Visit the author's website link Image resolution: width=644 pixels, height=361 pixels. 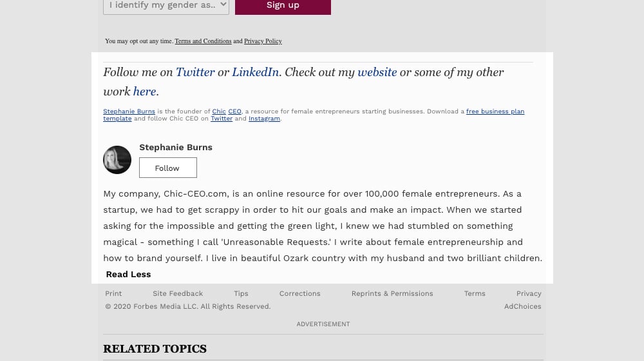(x=377, y=72)
